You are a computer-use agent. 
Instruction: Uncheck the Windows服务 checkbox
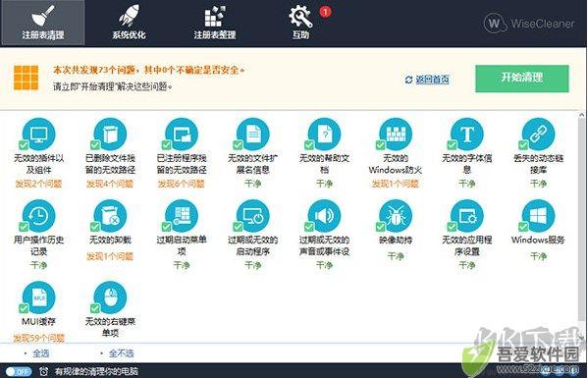523,227
